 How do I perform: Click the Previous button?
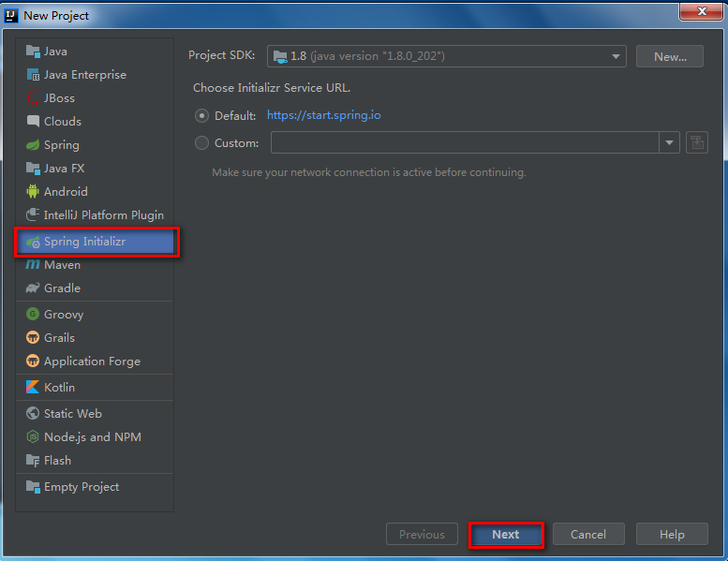coord(422,535)
